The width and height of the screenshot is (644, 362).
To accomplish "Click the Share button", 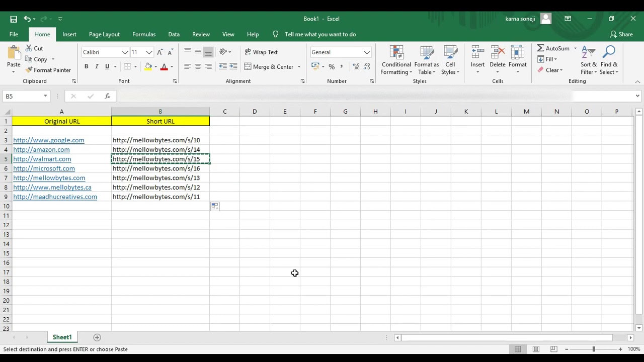I will pyautogui.click(x=621, y=34).
